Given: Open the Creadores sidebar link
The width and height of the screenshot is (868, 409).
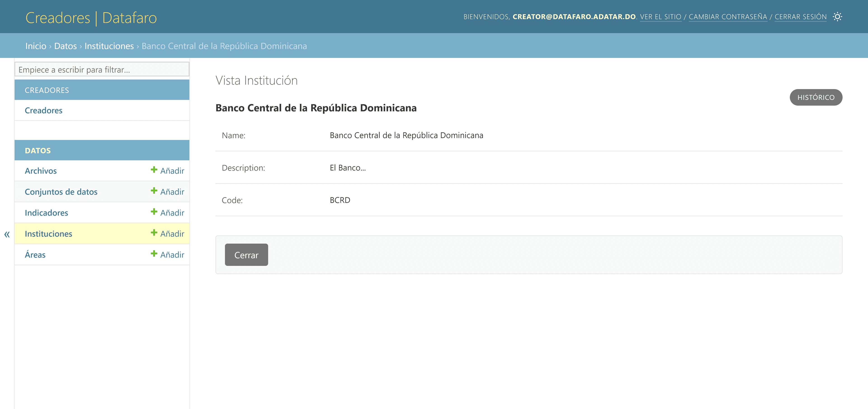Looking at the screenshot, I should coord(43,110).
